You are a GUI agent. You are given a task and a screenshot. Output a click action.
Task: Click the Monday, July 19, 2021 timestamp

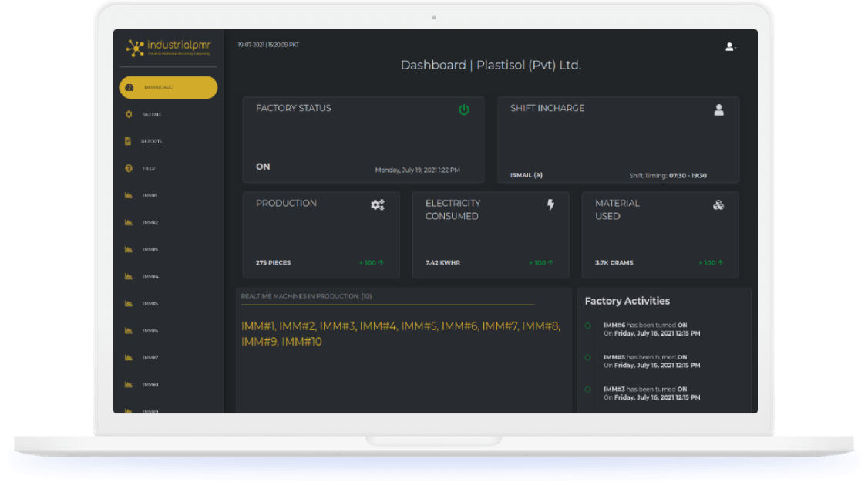coord(417,170)
